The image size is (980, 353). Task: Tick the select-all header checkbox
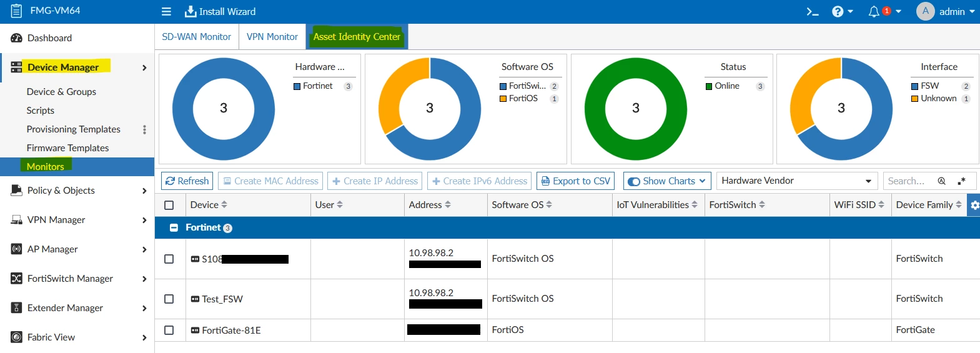[x=169, y=205]
